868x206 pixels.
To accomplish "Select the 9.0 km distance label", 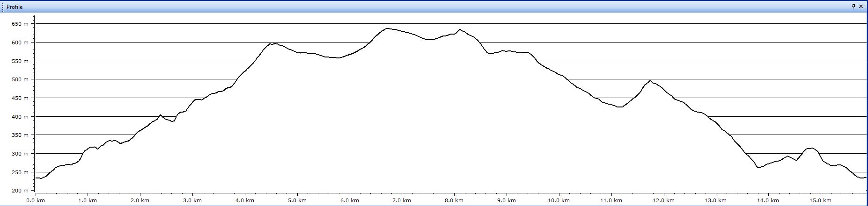I will [x=507, y=200].
